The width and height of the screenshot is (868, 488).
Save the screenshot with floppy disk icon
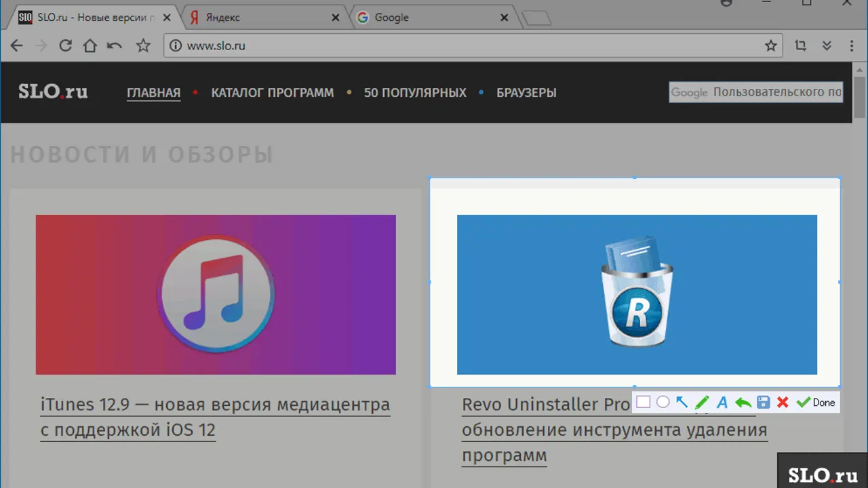point(763,403)
